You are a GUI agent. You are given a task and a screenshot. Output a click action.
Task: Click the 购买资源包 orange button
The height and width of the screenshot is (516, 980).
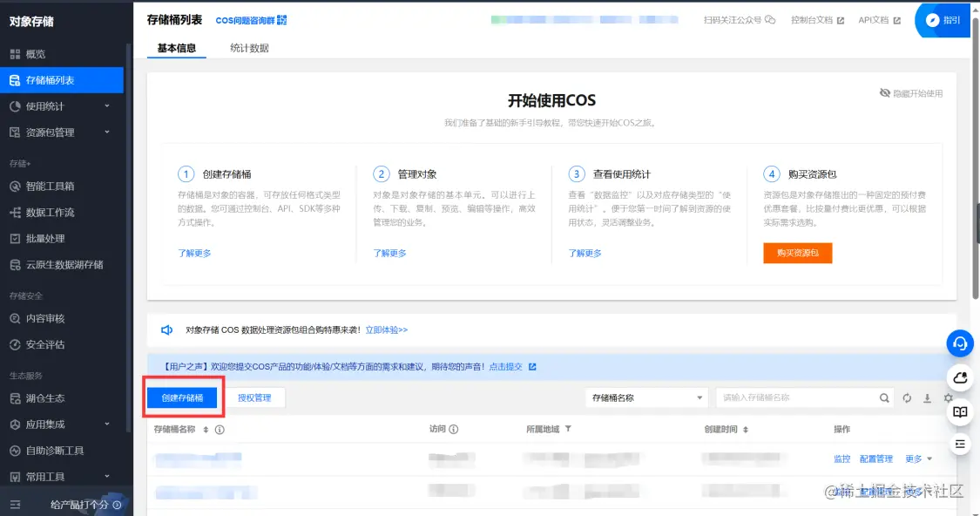[797, 254]
